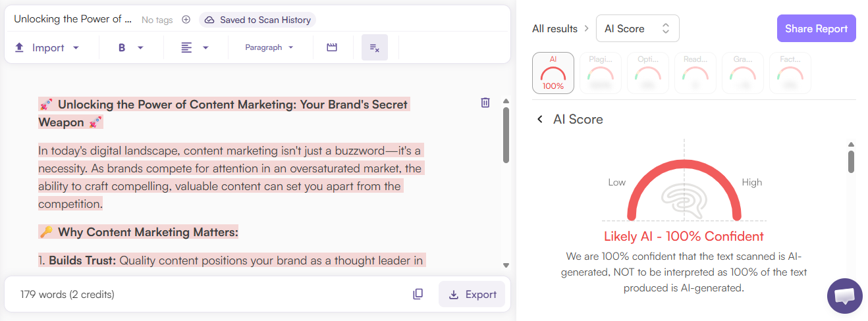Go back using AI Score chevron
The width and height of the screenshot is (868, 321).
point(540,119)
